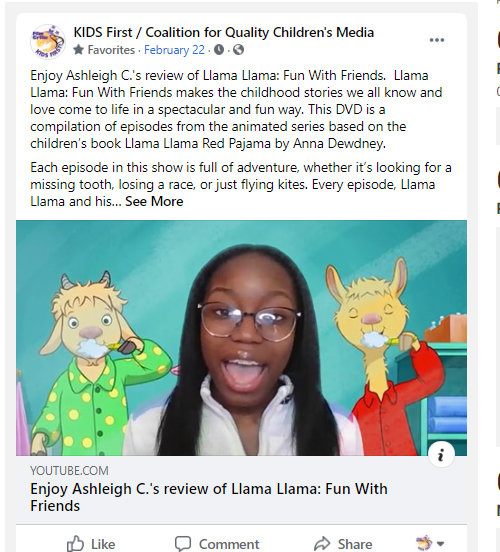This screenshot has width=500, height=552.
Task: Click the thumbs-up Like icon
Action: [76, 544]
